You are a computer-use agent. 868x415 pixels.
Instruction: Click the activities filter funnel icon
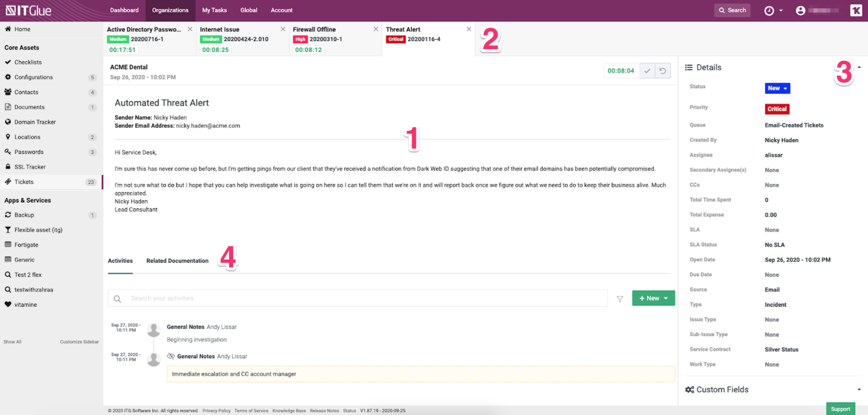point(620,299)
